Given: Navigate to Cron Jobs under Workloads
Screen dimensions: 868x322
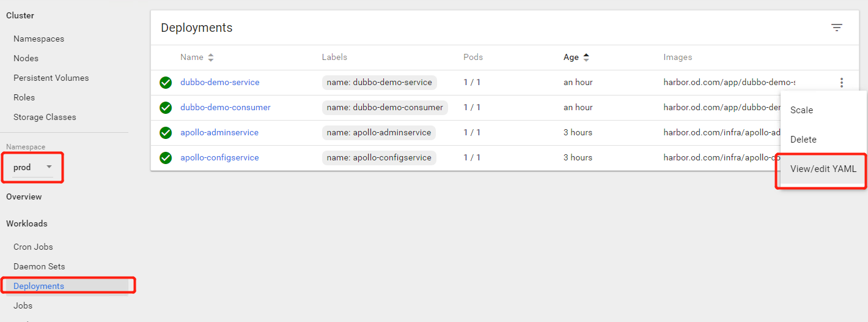Looking at the screenshot, I should point(33,247).
